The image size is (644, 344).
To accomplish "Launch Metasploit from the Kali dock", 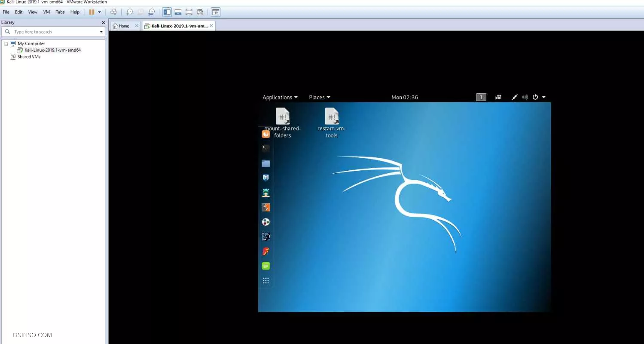I will 266,177.
